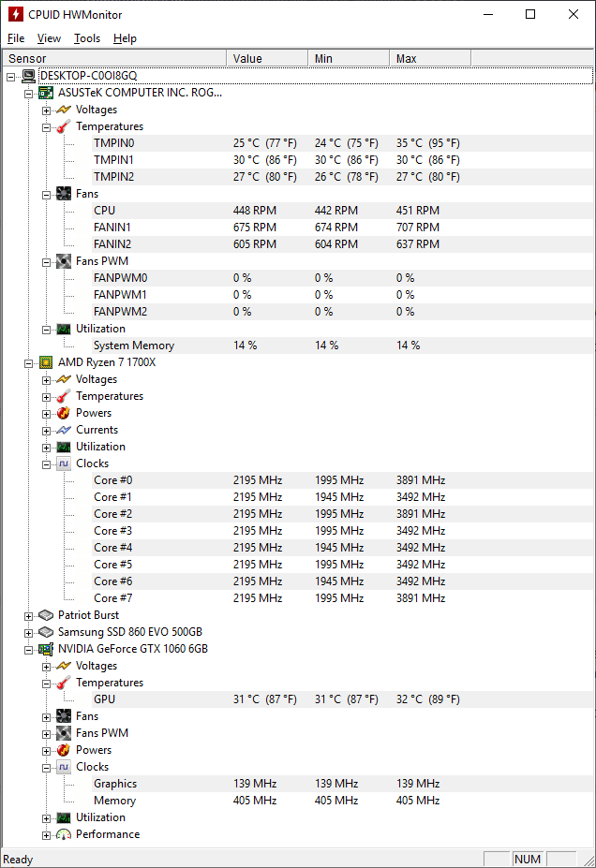Collapse the CPU Clocks node
This screenshot has height=868, width=596.
click(46, 463)
